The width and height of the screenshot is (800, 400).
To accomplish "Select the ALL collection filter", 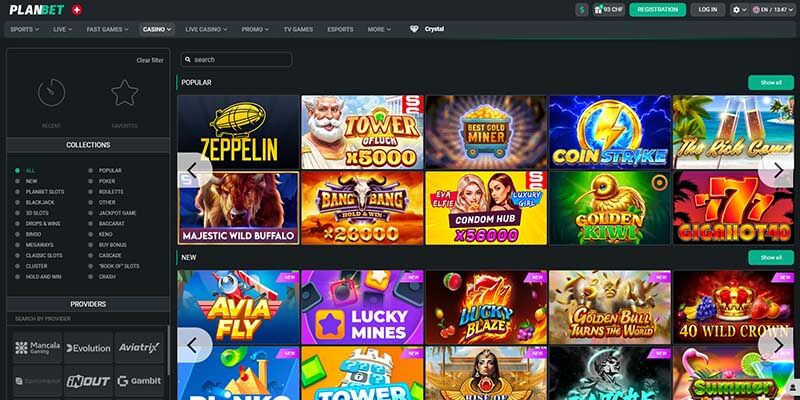I will (x=26, y=170).
